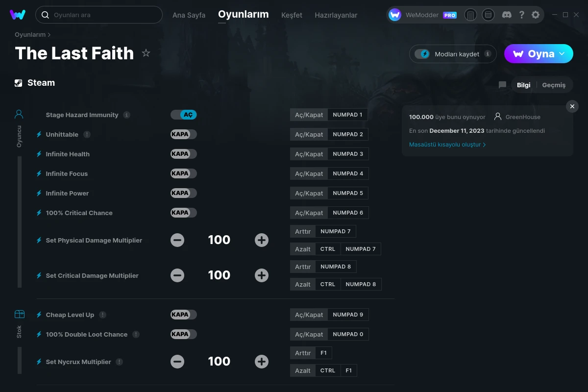Enable Infinite Focus toggle
The width and height of the screenshot is (588, 392).
tap(184, 173)
